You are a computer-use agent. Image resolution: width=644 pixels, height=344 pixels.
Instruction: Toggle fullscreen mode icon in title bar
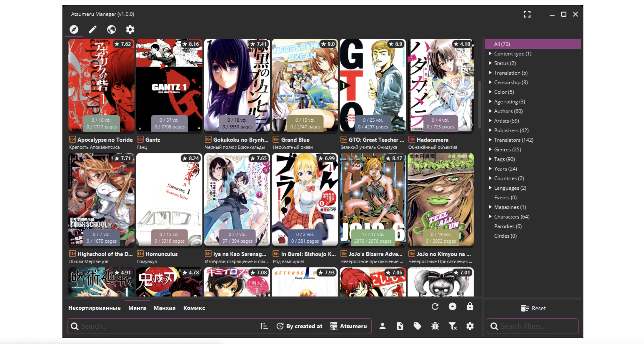527,14
